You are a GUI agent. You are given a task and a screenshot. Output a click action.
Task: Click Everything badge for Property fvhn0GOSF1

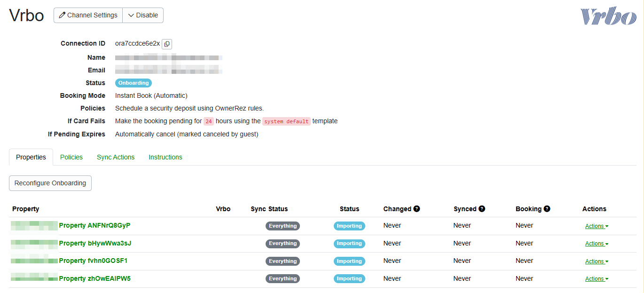(283, 261)
